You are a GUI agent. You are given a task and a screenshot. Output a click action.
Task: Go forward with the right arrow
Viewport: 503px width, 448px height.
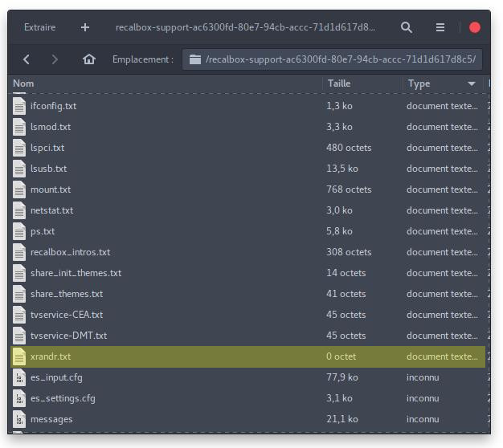(55, 59)
